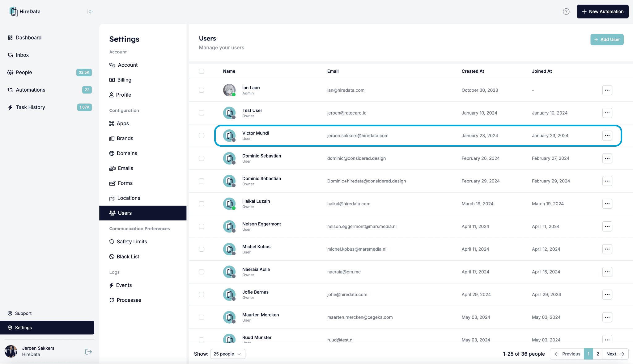Click the Apps command icon in Settings

coord(112,123)
